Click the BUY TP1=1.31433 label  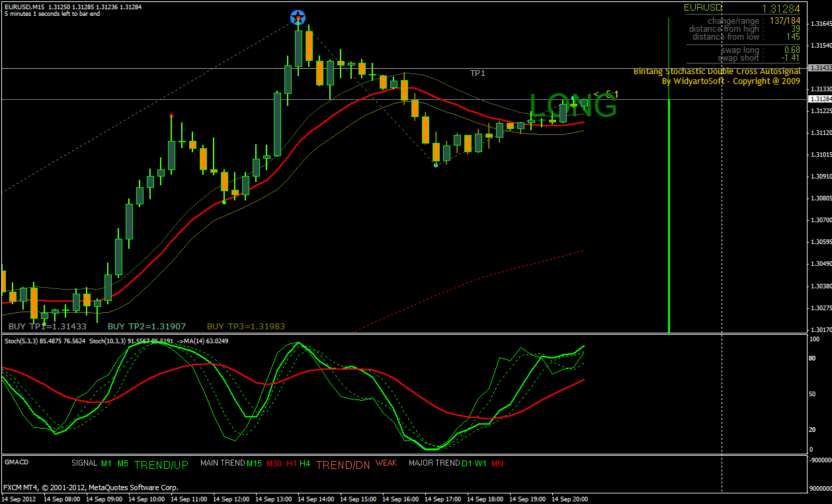coord(48,326)
